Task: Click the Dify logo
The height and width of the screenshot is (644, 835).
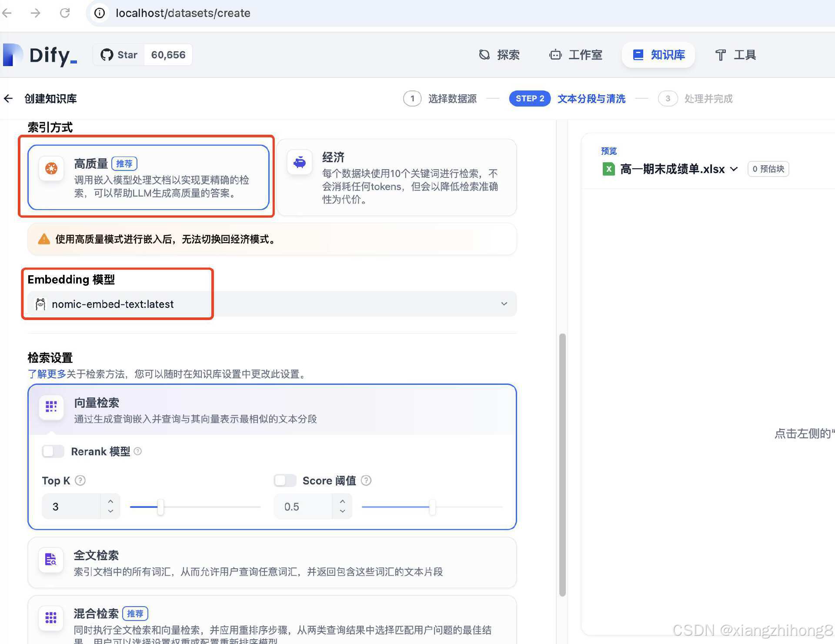Action: click(x=40, y=55)
